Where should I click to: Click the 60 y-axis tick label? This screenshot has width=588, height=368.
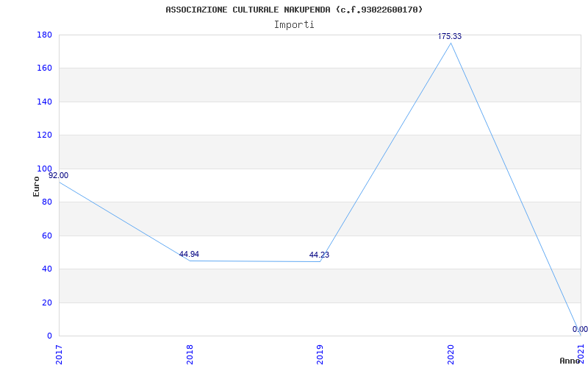[x=47, y=236]
